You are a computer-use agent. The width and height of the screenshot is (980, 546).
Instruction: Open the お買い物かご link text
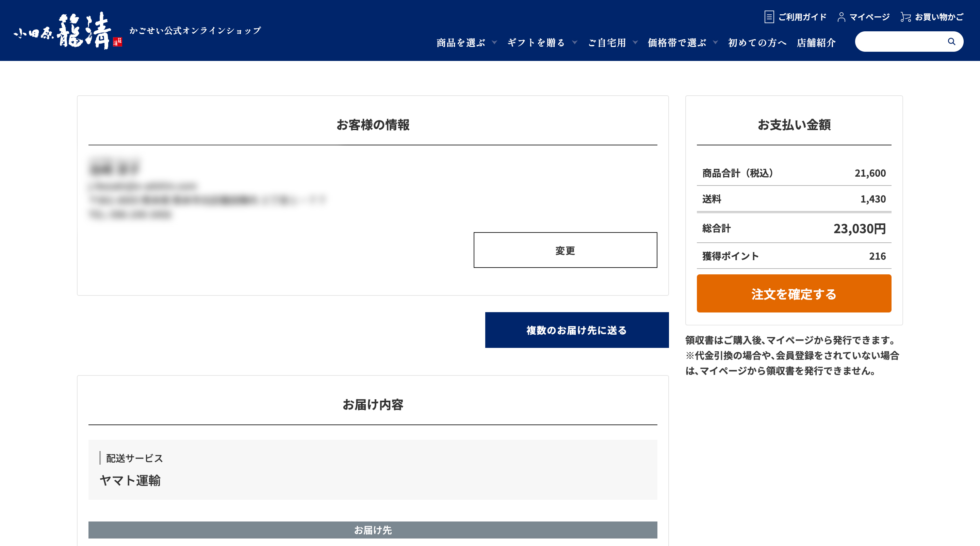click(939, 17)
